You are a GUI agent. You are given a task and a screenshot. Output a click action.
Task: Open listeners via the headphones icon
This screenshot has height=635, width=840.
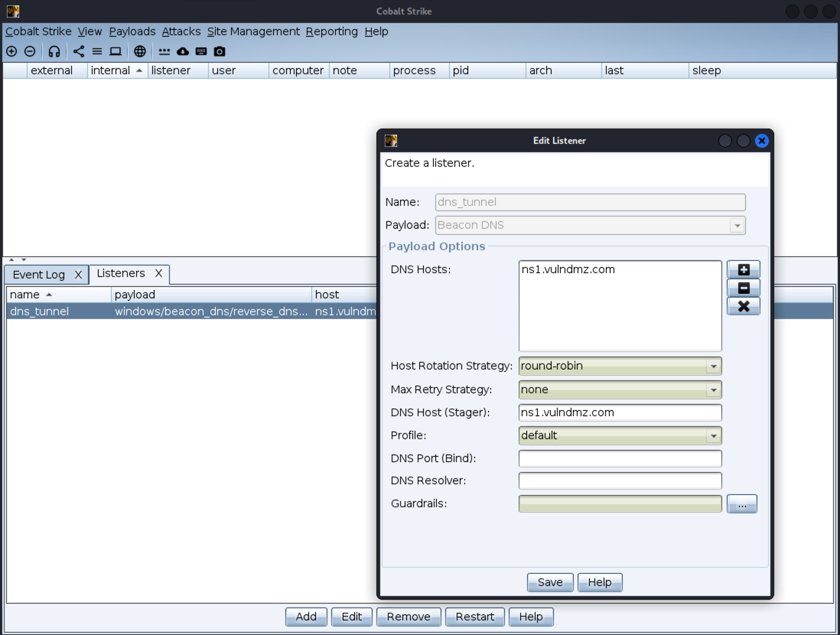click(54, 51)
